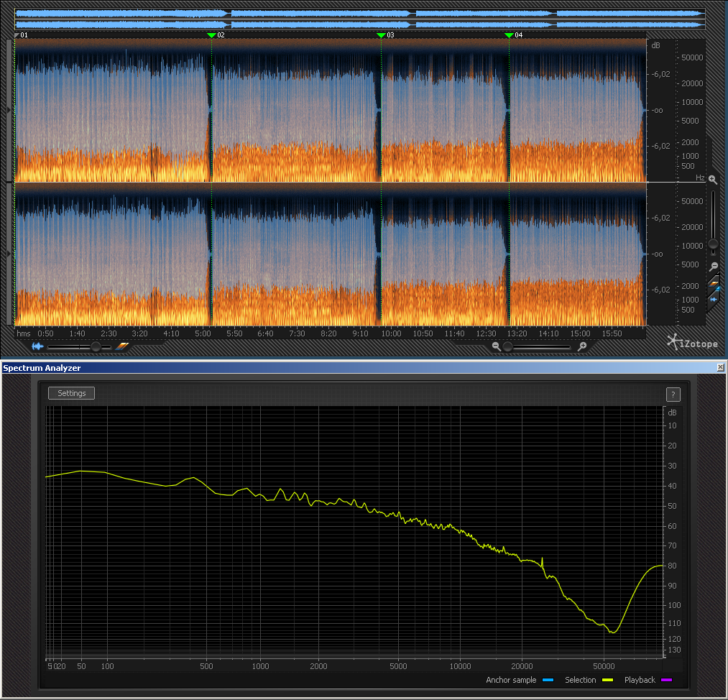The image size is (728, 700).
Task: Open Spectrum Analyzer help with question mark
Action: coord(673,394)
